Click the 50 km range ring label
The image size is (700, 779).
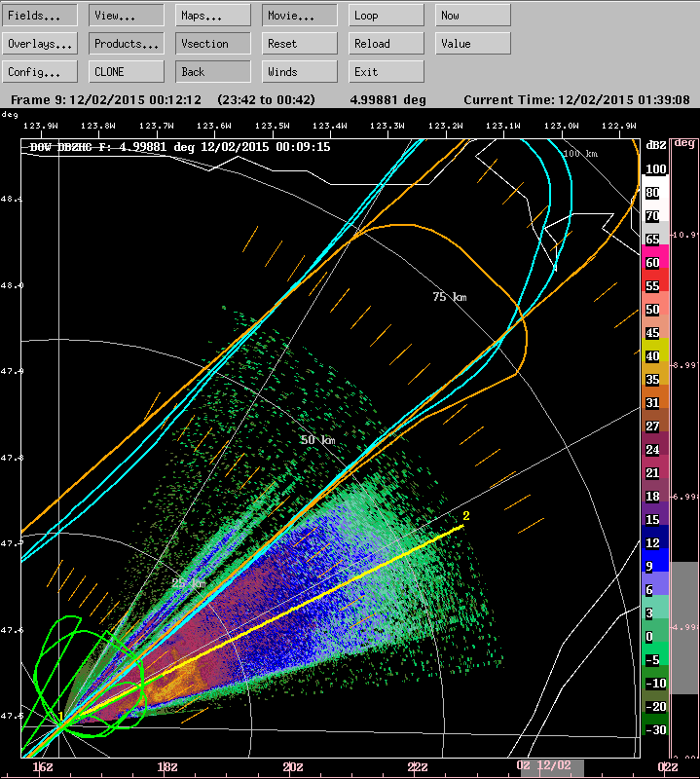pyautogui.click(x=318, y=440)
